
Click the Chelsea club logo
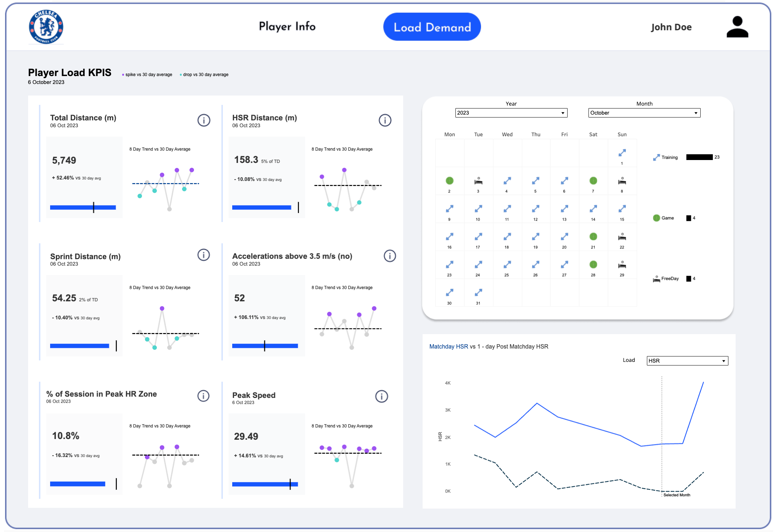point(46,27)
